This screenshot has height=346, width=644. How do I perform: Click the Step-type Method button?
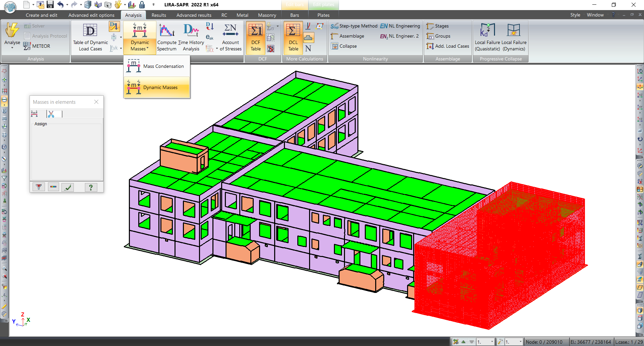click(354, 26)
